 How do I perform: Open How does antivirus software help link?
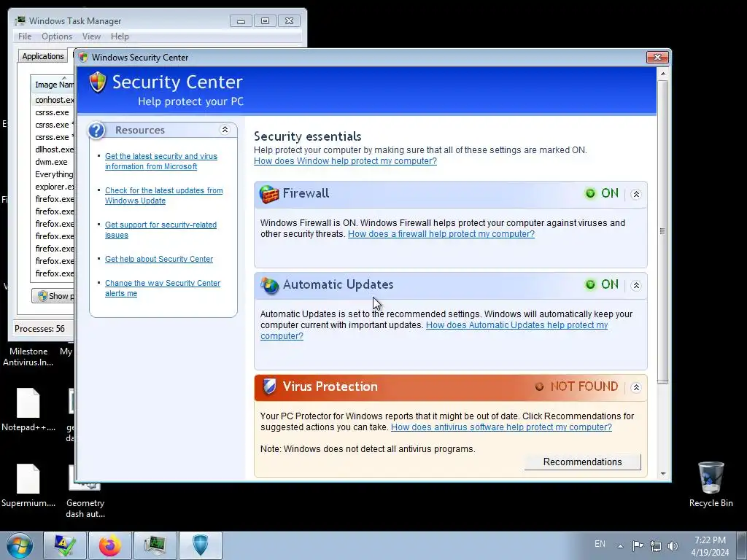(x=501, y=427)
